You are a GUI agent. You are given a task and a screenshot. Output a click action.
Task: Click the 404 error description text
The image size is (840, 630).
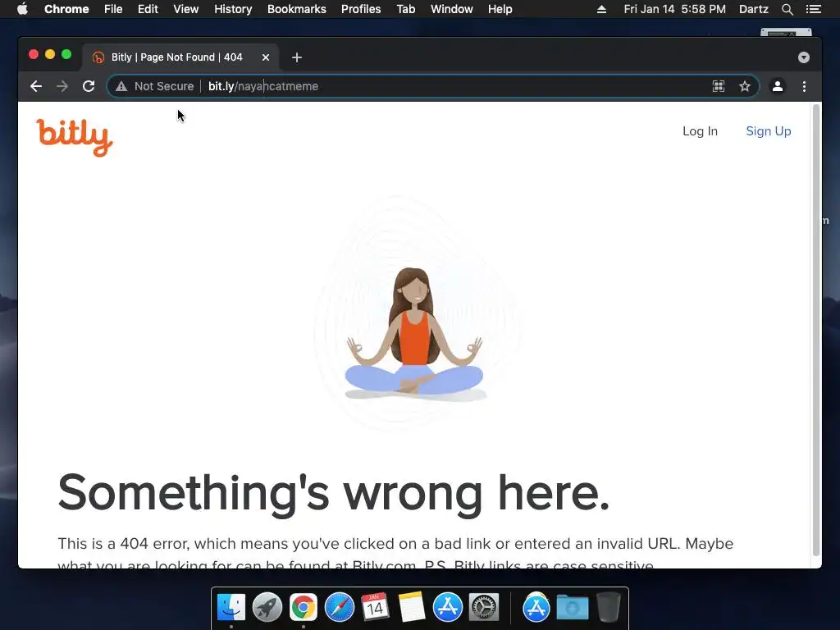pyautogui.click(x=395, y=555)
